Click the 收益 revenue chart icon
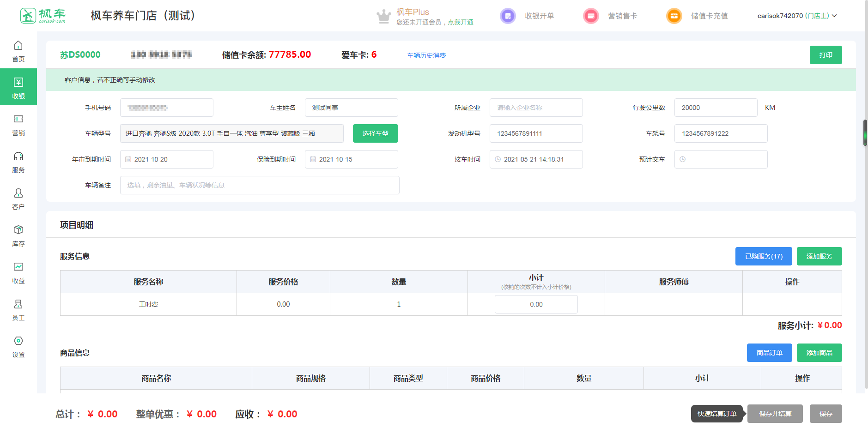 (18, 267)
